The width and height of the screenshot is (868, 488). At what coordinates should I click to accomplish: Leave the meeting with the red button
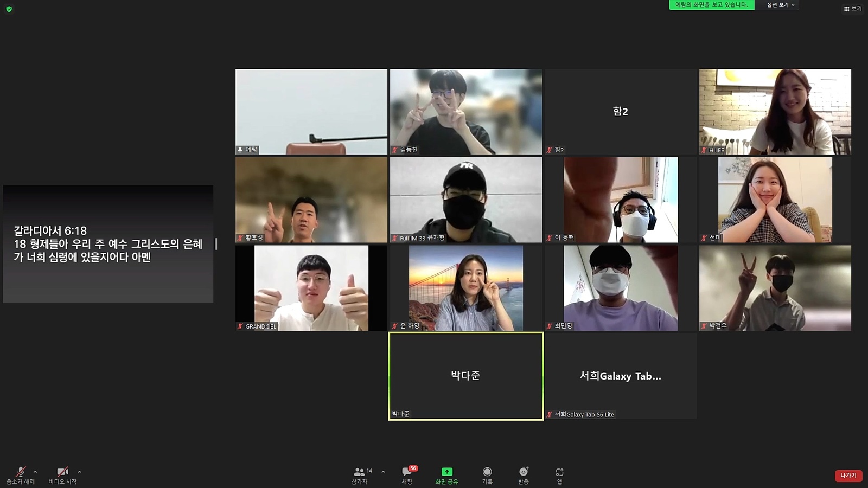(848, 476)
